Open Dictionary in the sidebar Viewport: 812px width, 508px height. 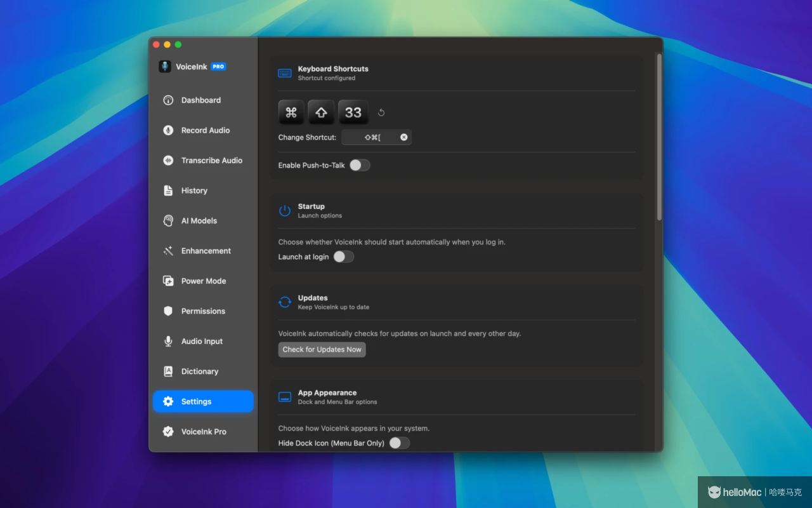click(203, 371)
